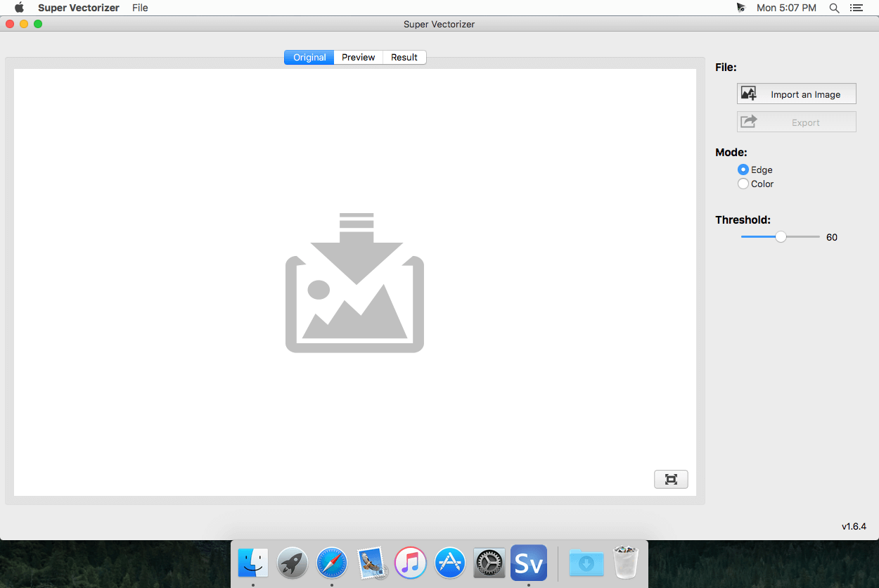Open the Downloads folder in Dock
This screenshot has height=588, width=879.
tap(586, 562)
